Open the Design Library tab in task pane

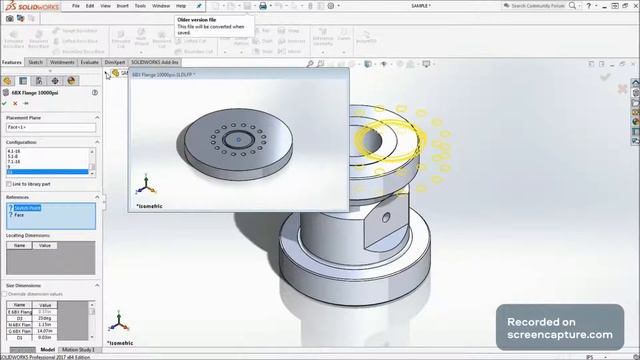coord(636,93)
